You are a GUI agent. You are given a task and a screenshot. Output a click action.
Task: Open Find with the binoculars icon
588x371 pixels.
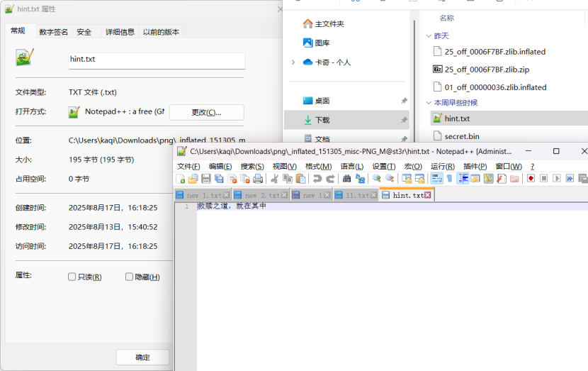pos(347,179)
